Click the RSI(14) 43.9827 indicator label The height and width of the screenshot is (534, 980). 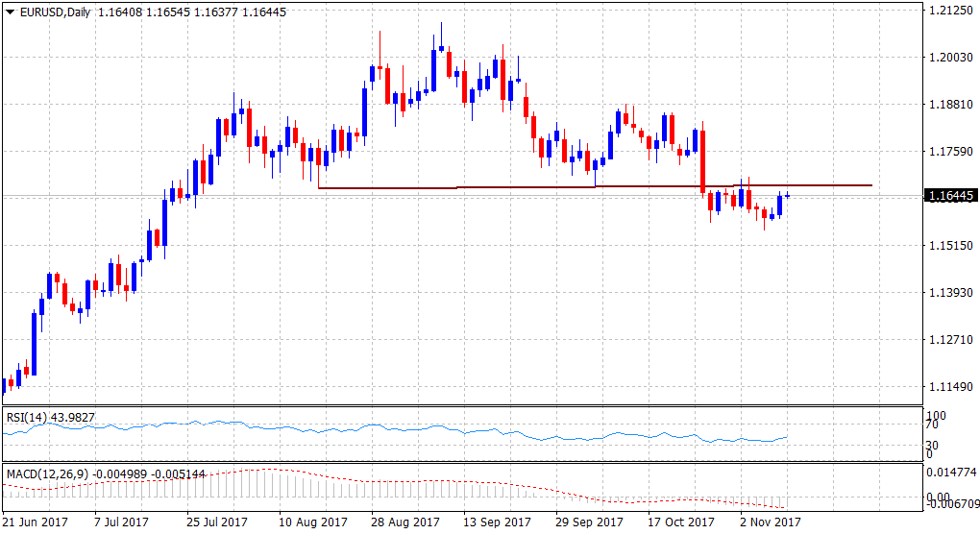pos(51,417)
